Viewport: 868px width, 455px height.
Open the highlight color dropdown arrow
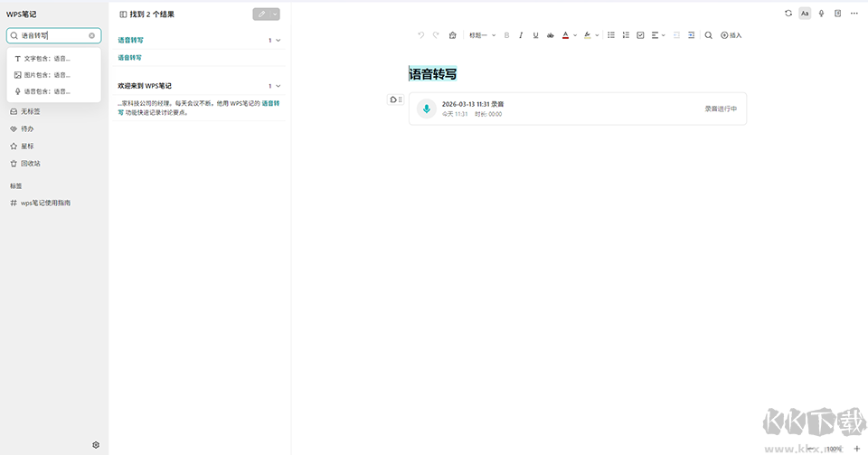click(x=597, y=35)
